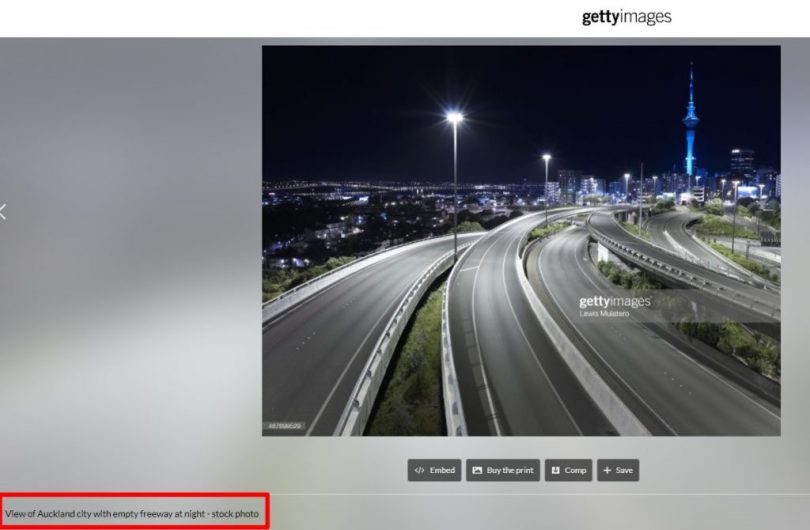Save the photo to your board
This screenshot has height=530, width=810.
(618, 470)
